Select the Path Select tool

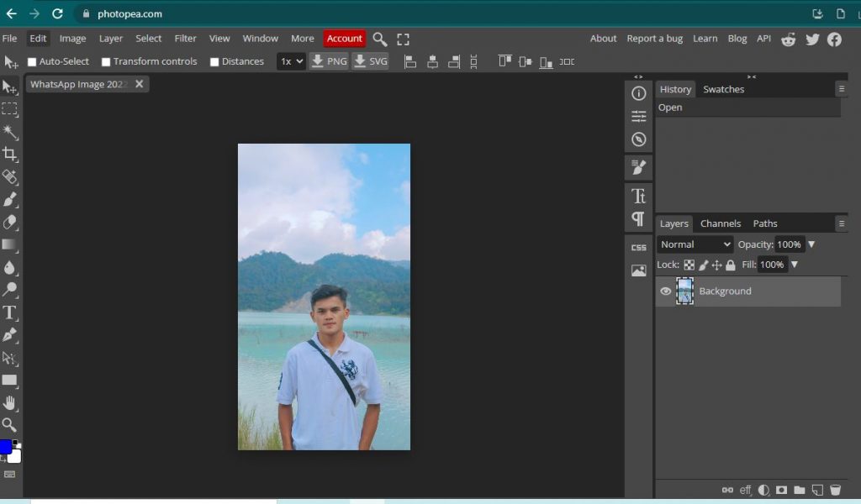[x=9, y=358]
